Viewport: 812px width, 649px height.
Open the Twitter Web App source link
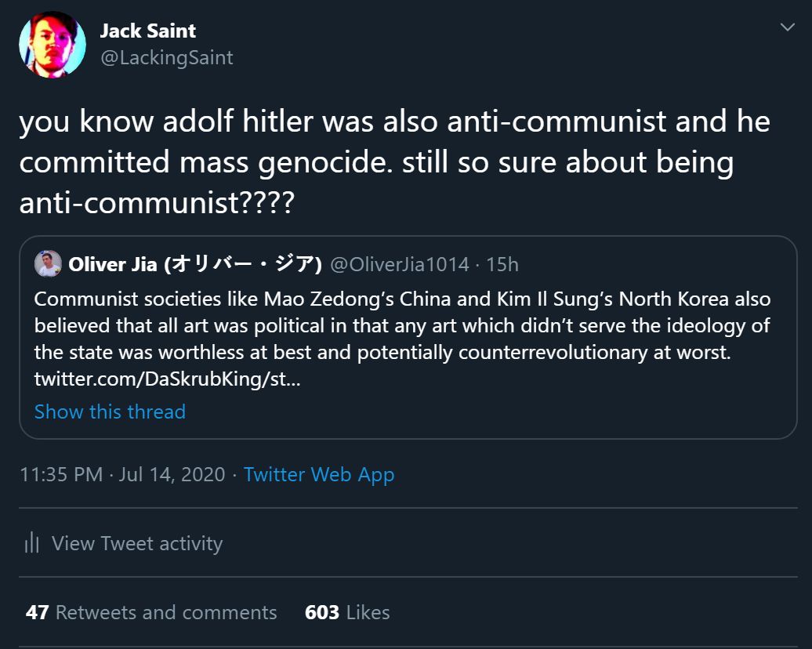[x=319, y=475]
